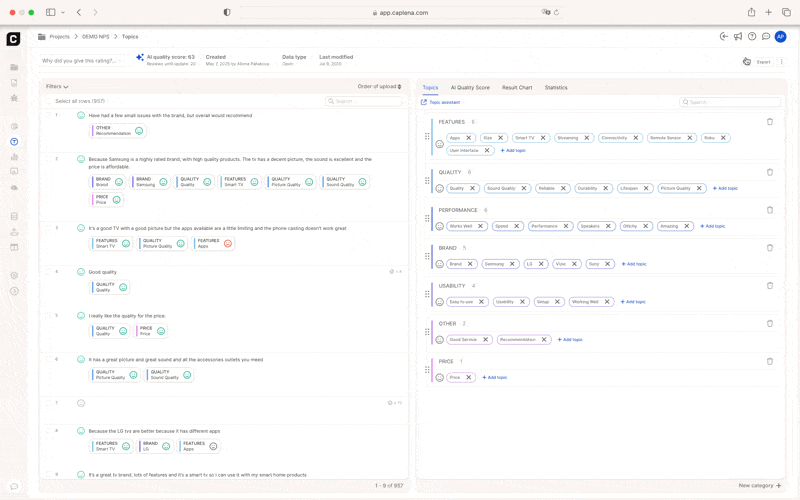Tick the checkbox for row 2
The image size is (800, 500).
49,159
